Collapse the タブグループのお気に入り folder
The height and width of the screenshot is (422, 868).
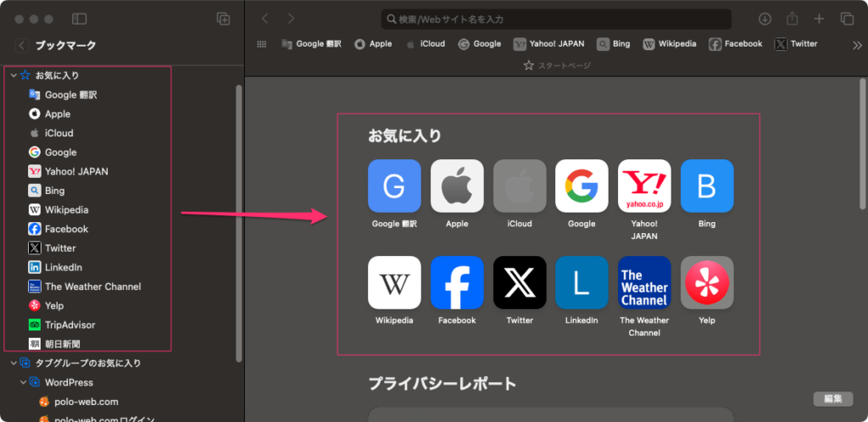14,363
